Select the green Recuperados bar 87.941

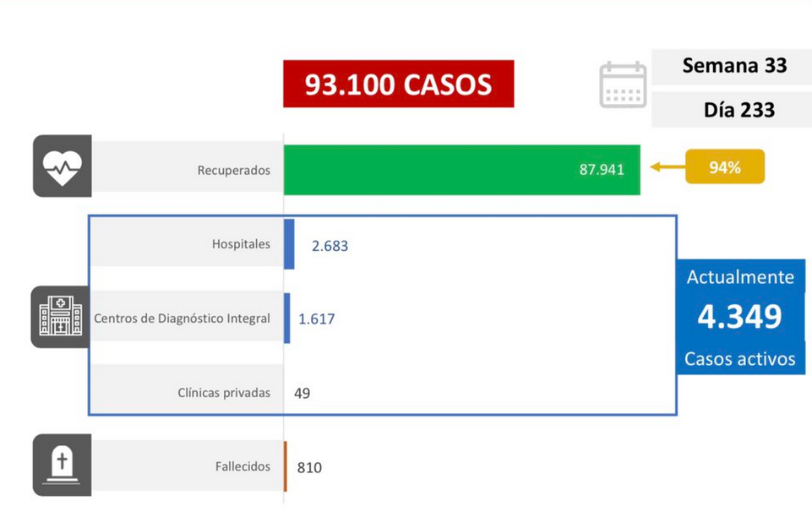(x=462, y=170)
